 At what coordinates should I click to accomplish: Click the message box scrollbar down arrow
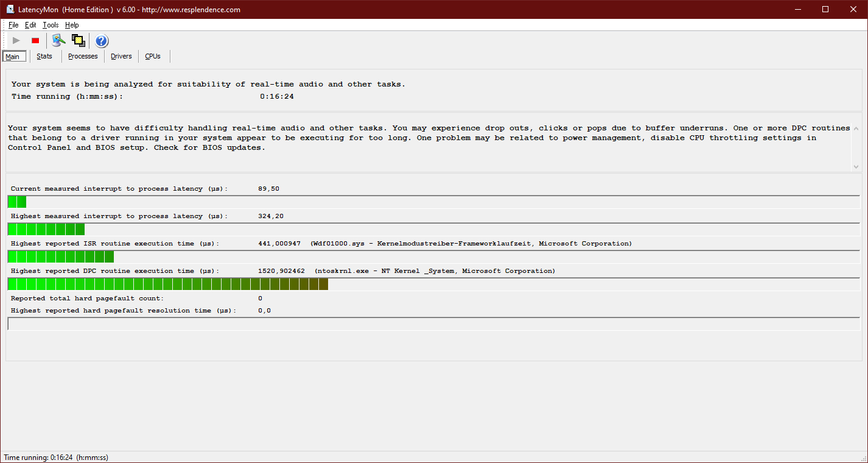tap(856, 166)
